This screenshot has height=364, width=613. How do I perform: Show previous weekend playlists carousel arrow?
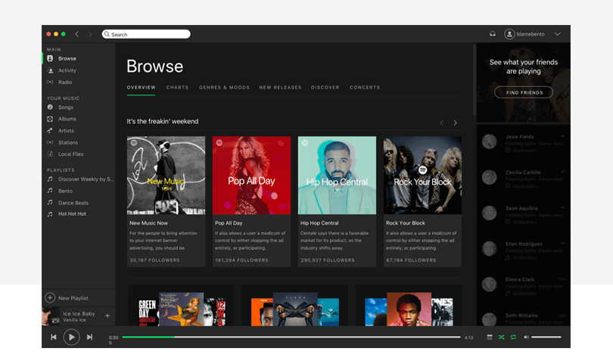click(x=442, y=123)
